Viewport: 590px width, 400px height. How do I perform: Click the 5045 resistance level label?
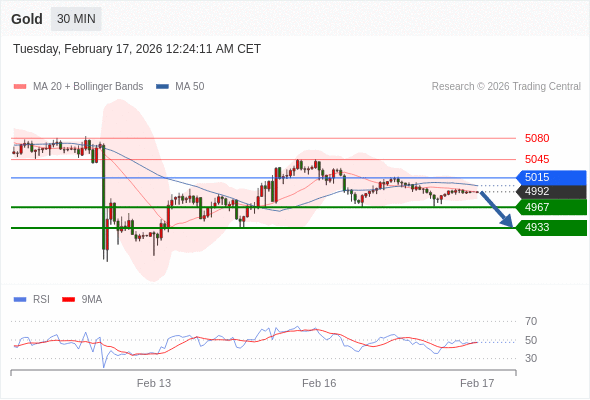pos(537,159)
